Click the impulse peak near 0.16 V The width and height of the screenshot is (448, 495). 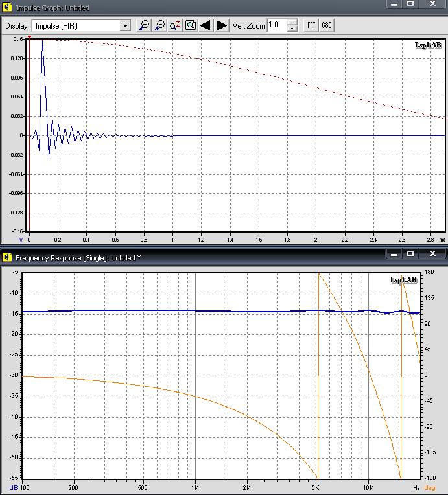[42, 40]
